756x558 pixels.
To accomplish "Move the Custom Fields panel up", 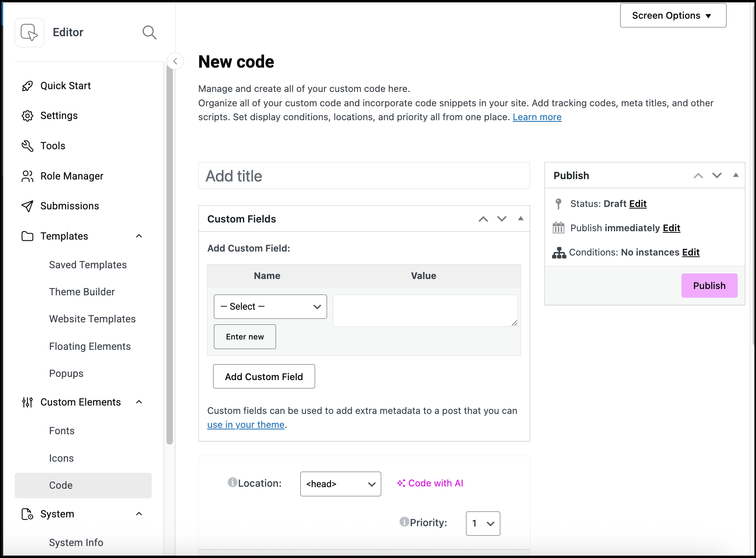I will 483,219.
